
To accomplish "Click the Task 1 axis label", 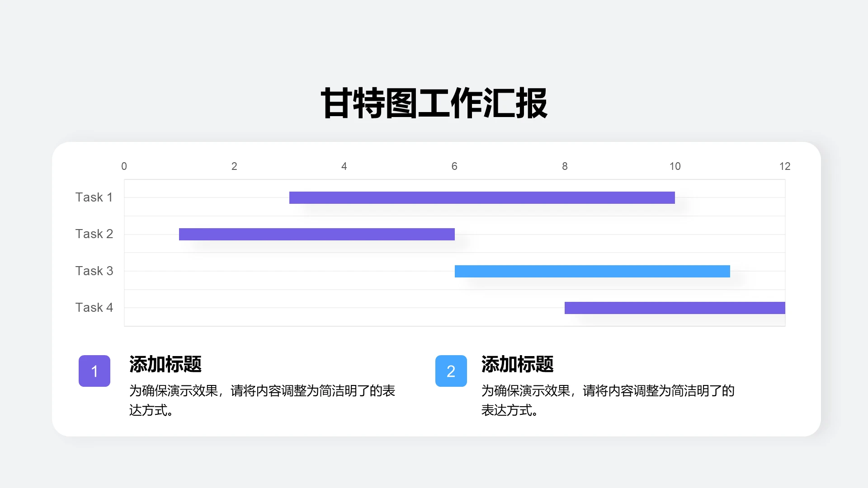I will [x=94, y=197].
